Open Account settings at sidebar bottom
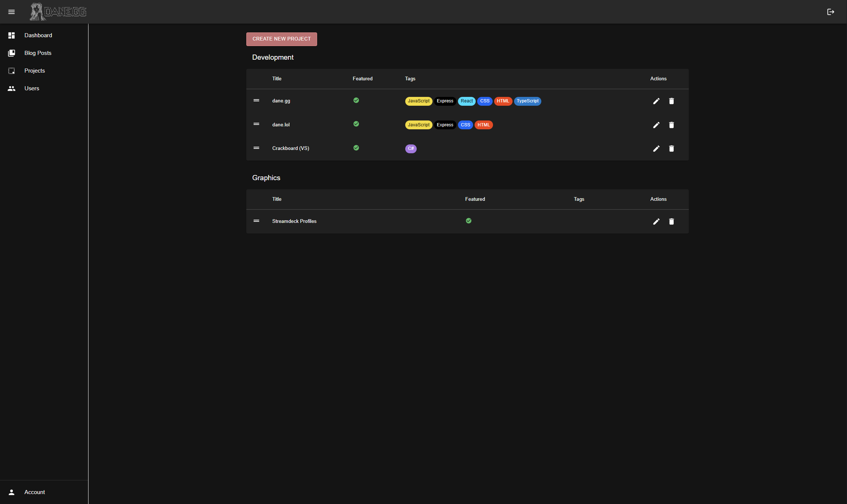This screenshot has height=504, width=847. [x=35, y=492]
